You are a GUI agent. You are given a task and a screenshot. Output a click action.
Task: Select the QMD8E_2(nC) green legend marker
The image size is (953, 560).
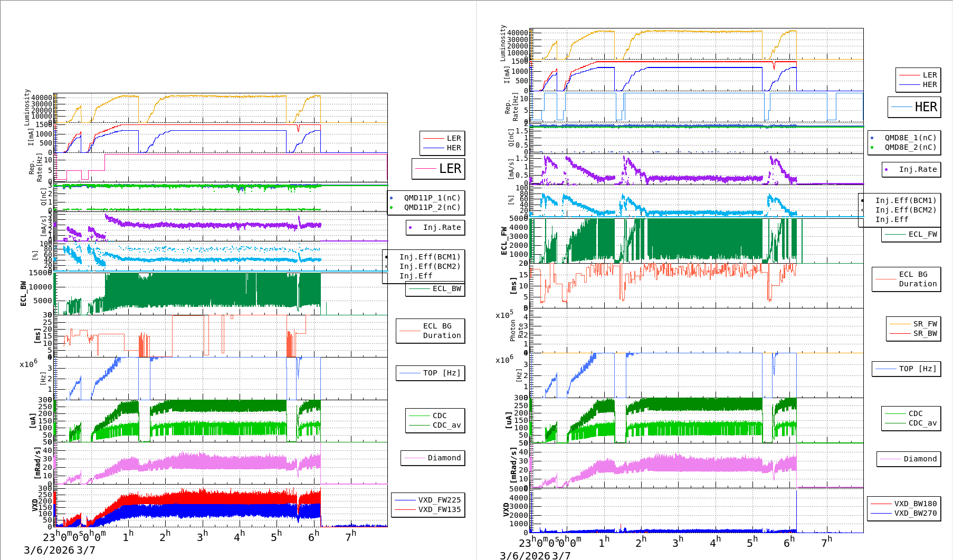(872, 148)
